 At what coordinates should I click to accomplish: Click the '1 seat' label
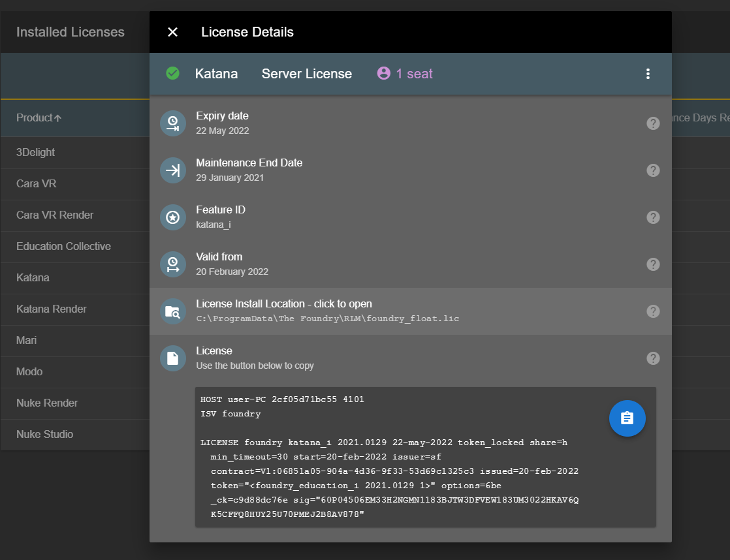point(415,74)
